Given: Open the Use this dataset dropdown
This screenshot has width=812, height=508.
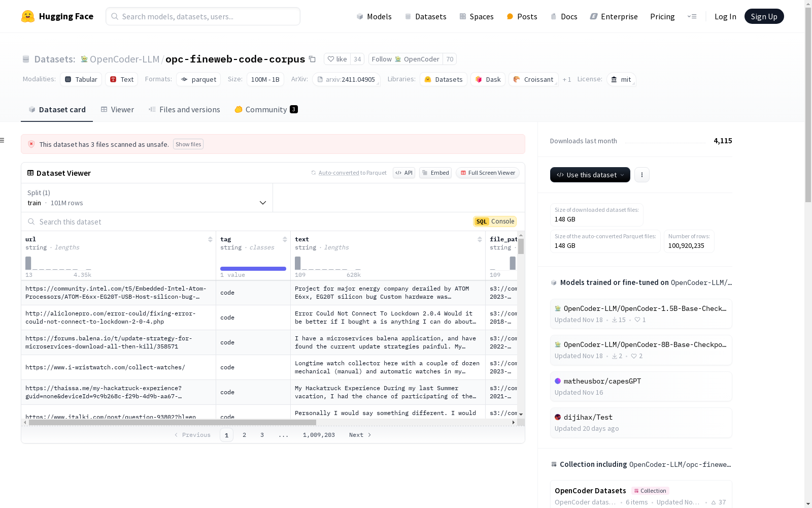Looking at the screenshot, I should point(590,175).
